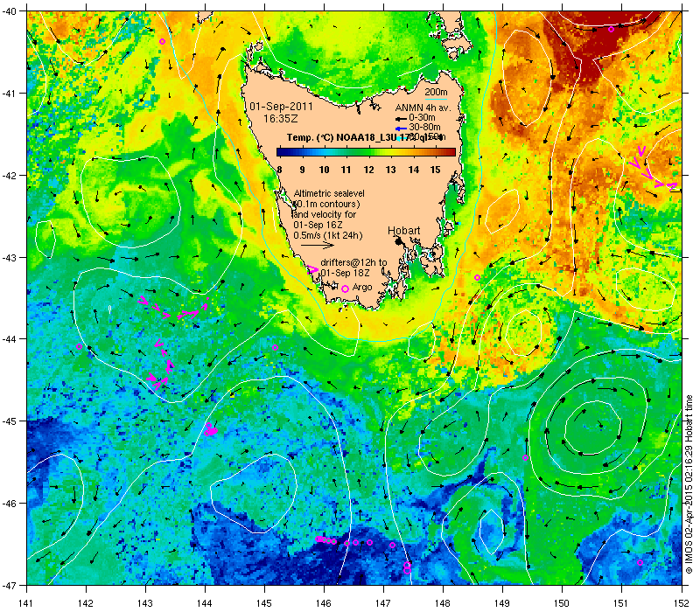Select the Argo marker near 145.2E, 44S
700x612 pixels.
[275, 347]
